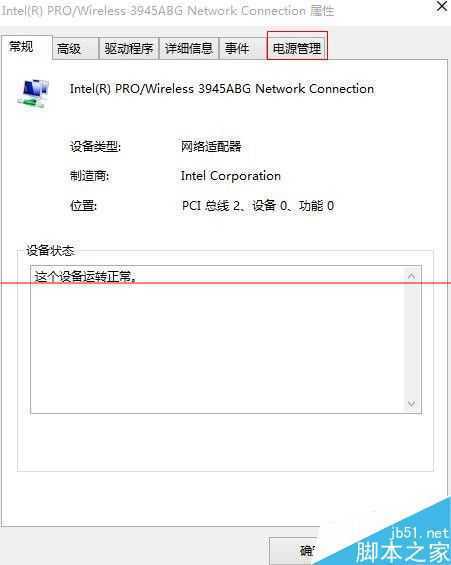
Task: Click the 这个设备运转正常 status text
Action: click(x=85, y=277)
